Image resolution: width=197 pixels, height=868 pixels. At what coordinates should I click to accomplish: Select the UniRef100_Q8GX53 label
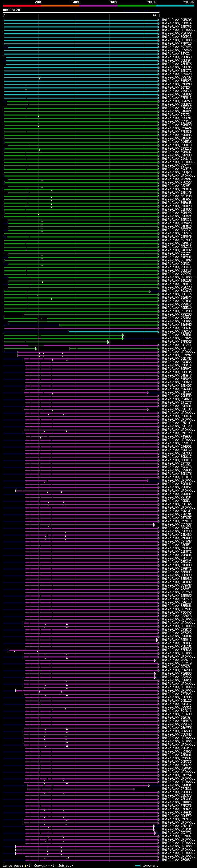pos(177,331)
